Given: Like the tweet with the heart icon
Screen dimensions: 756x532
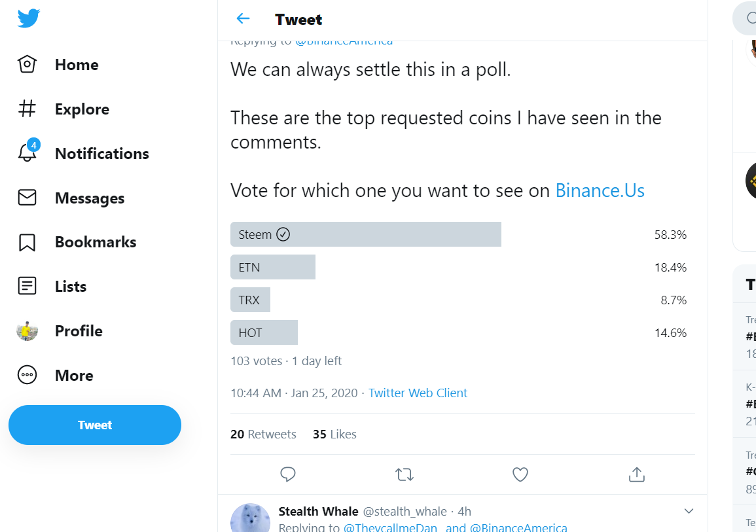Looking at the screenshot, I should tap(520, 474).
